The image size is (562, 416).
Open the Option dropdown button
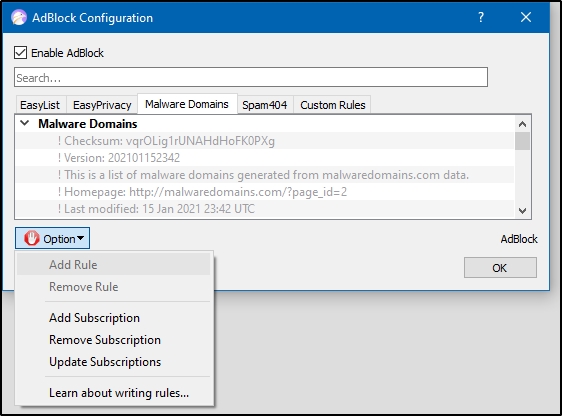52,238
